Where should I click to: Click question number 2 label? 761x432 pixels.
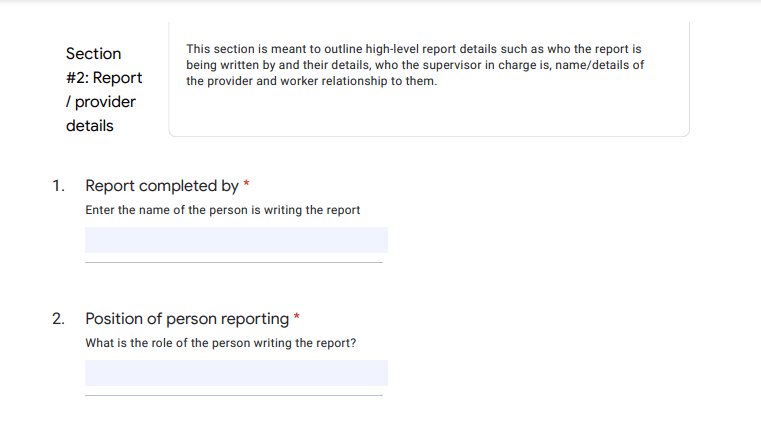point(58,319)
